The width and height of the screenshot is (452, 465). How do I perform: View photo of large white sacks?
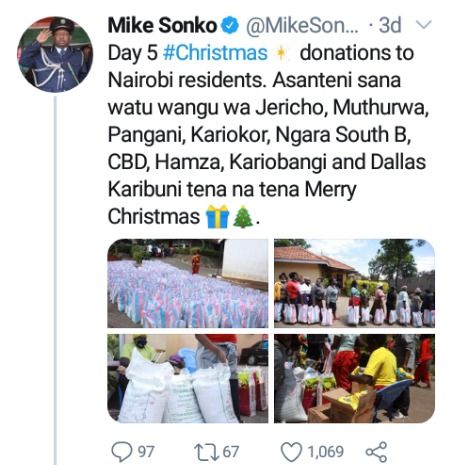tap(188, 378)
